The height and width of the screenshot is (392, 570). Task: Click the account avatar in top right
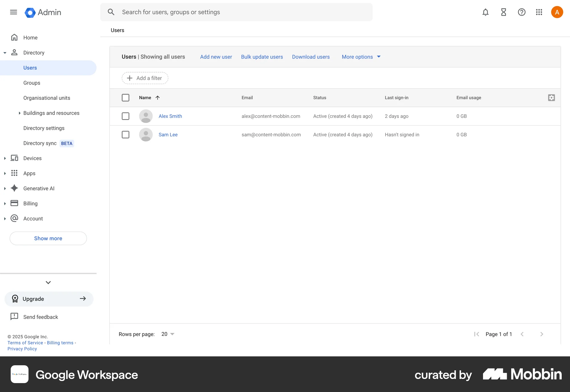tap(557, 12)
